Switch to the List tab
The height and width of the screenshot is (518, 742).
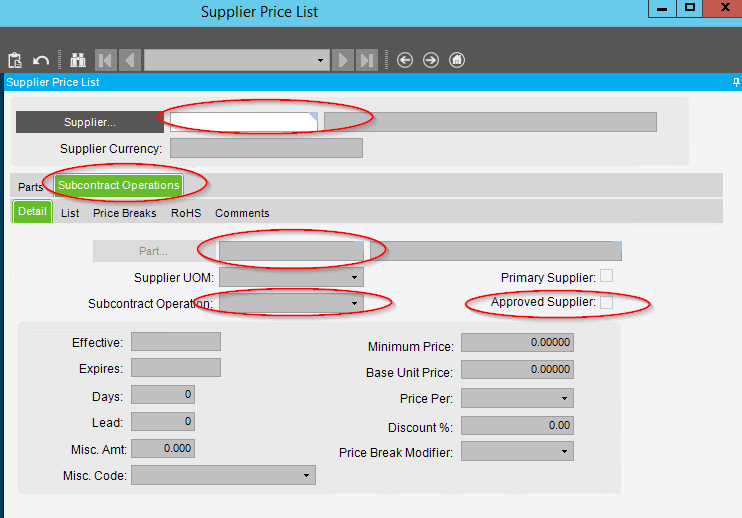(x=70, y=213)
